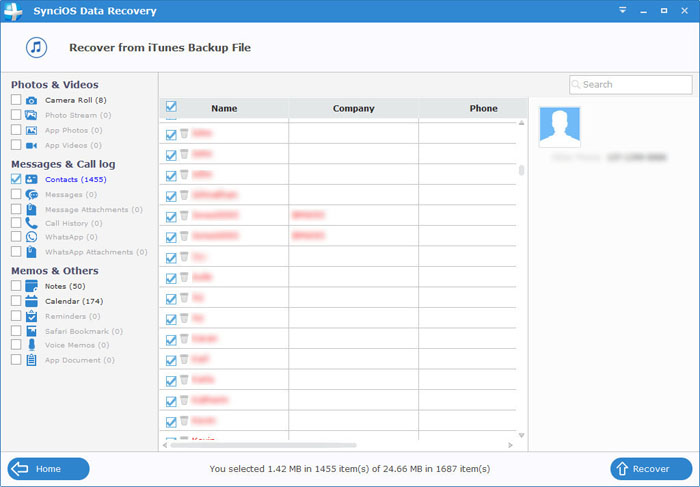Viewport: 700px width, 487px height.
Task: Click the App Videos camcorder icon
Action: tap(31, 146)
